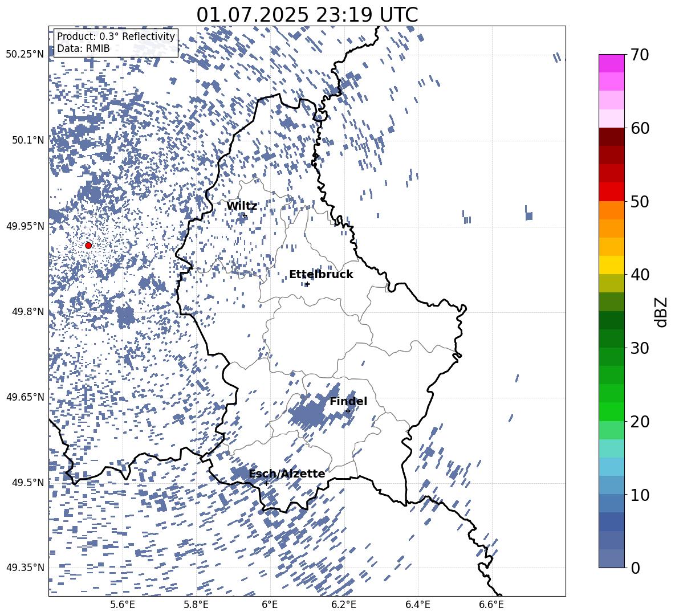The width and height of the screenshot is (675, 616).
Task: Click the colorbar value 60
Action: (x=640, y=128)
